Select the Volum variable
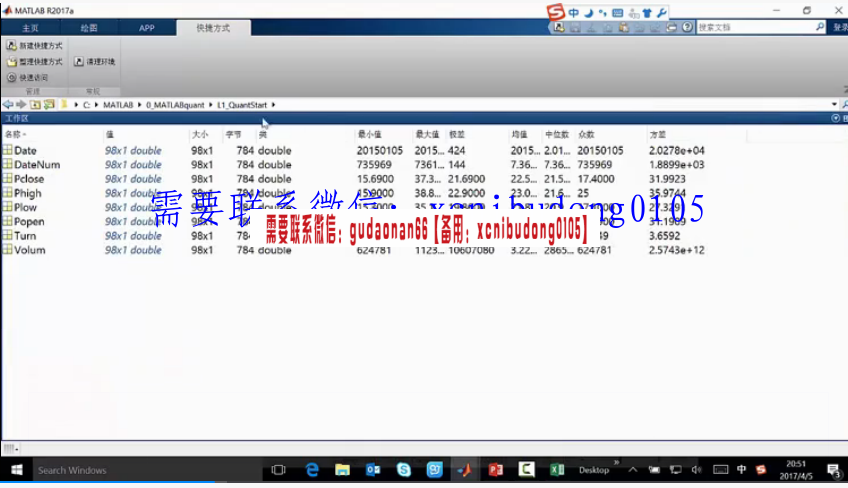 (30, 250)
